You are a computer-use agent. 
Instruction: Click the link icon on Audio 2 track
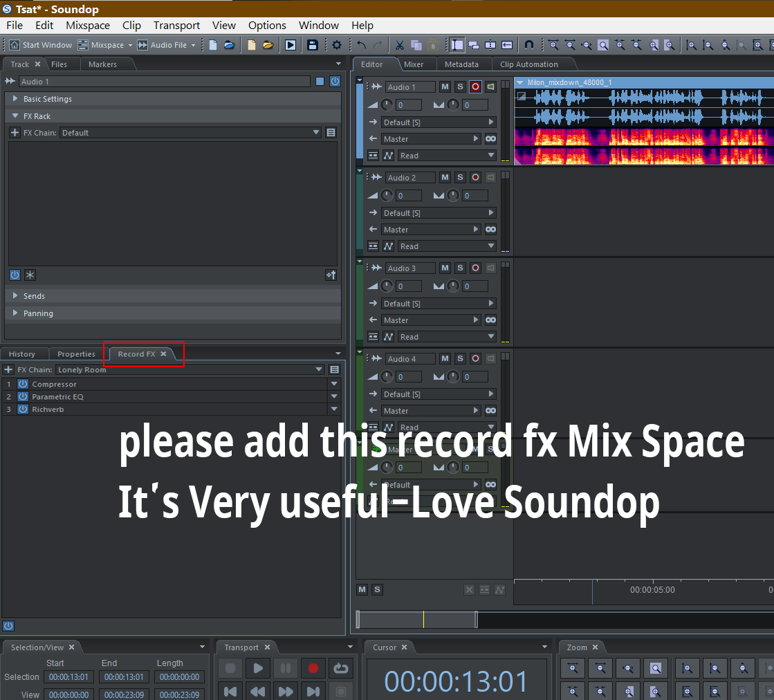490,230
